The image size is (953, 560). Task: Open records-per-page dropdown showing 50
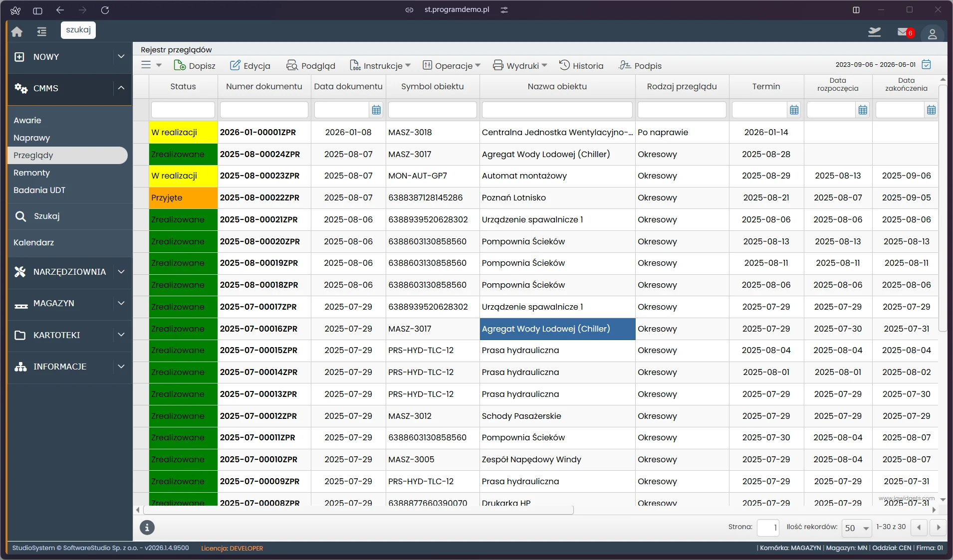pyautogui.click(x=857, y=528)
